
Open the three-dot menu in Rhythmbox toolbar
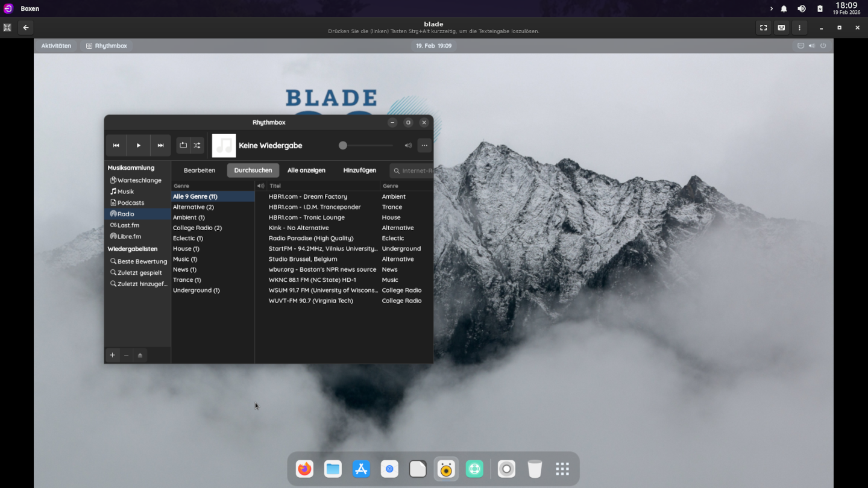tap(424, 145)
